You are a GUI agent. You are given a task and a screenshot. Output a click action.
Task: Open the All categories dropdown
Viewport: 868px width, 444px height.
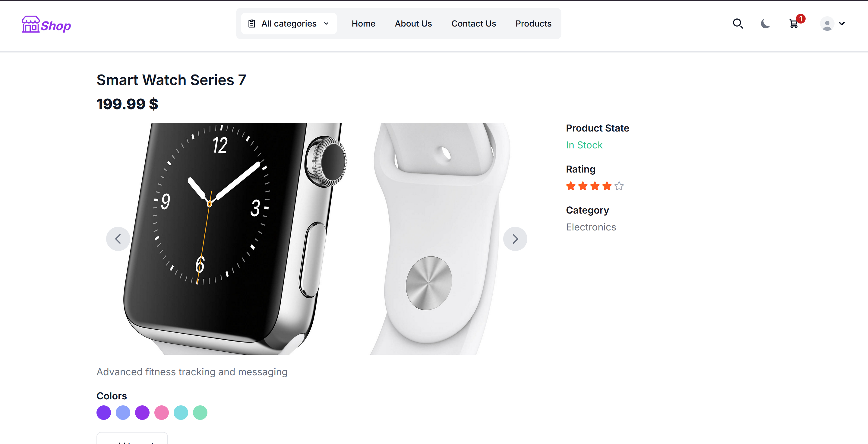tap(289, 23)
